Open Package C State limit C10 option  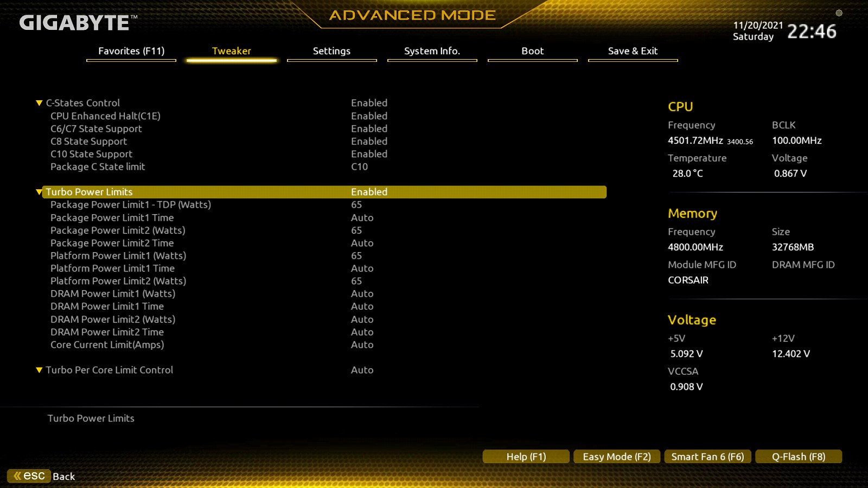(x=359, y=167)
